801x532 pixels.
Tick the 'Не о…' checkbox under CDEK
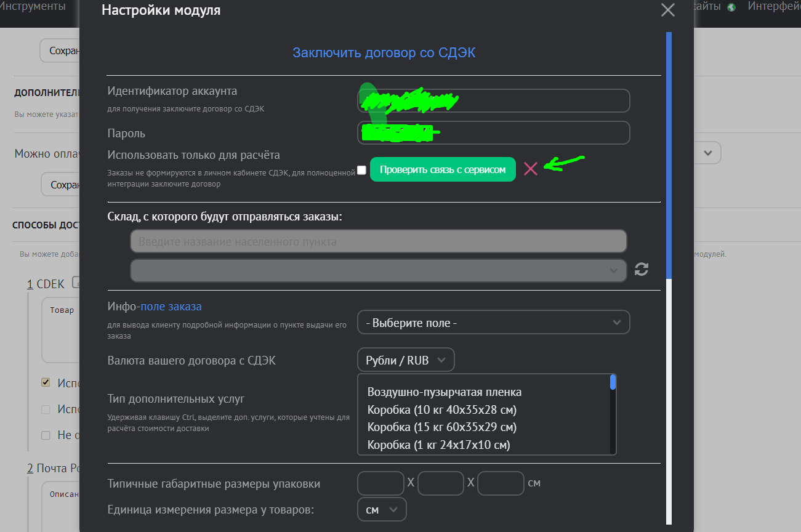pyautogui.click(x=46, y=435)
